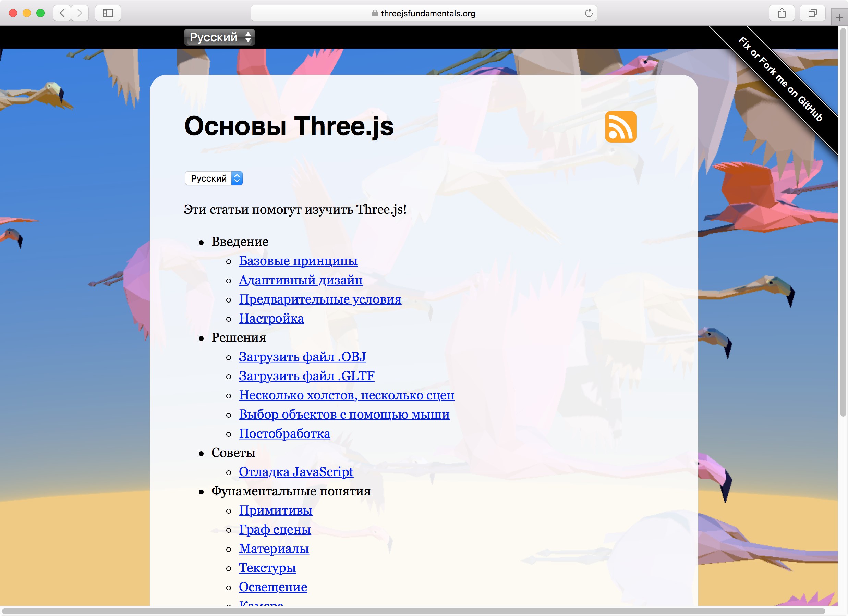This screenshot has width=848, height=616.
Task: Open a new tab with plus button
Action: 839,17
